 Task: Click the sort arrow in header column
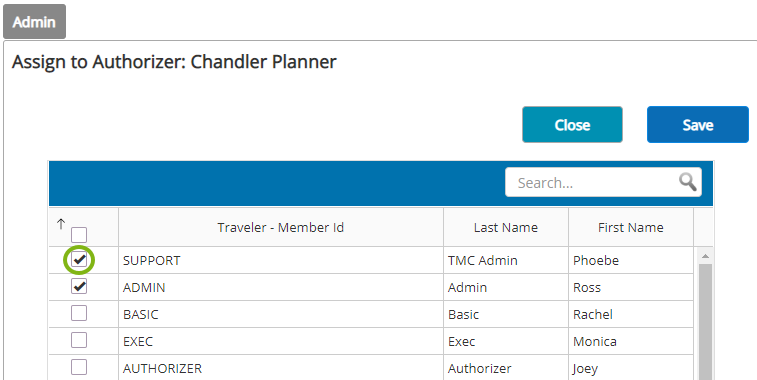coord(61,224)
